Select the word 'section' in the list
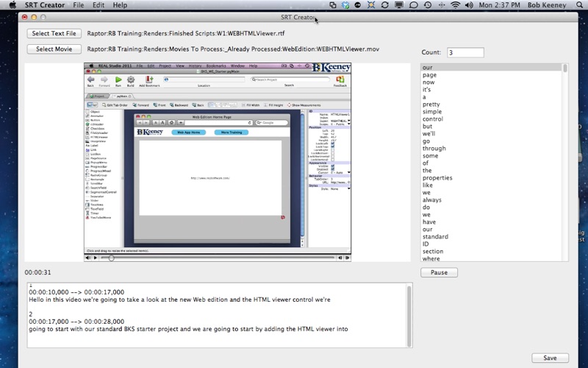588x368 pixels. pos(433,251)
